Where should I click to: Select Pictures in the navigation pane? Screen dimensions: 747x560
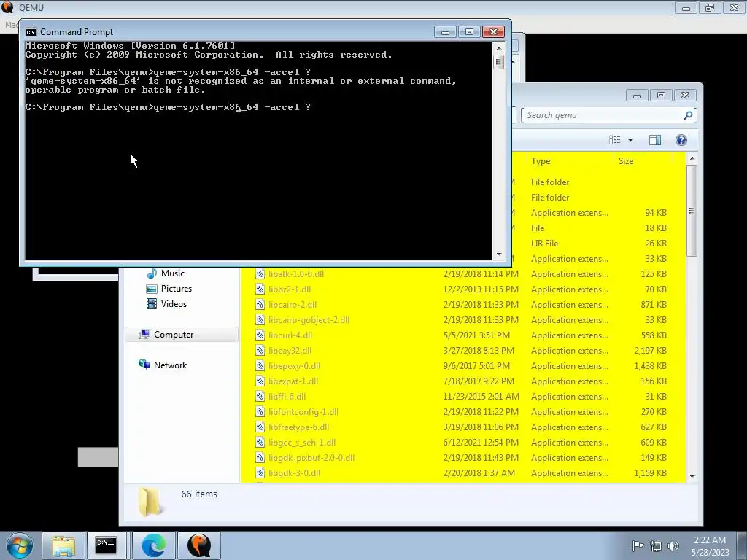177,289
